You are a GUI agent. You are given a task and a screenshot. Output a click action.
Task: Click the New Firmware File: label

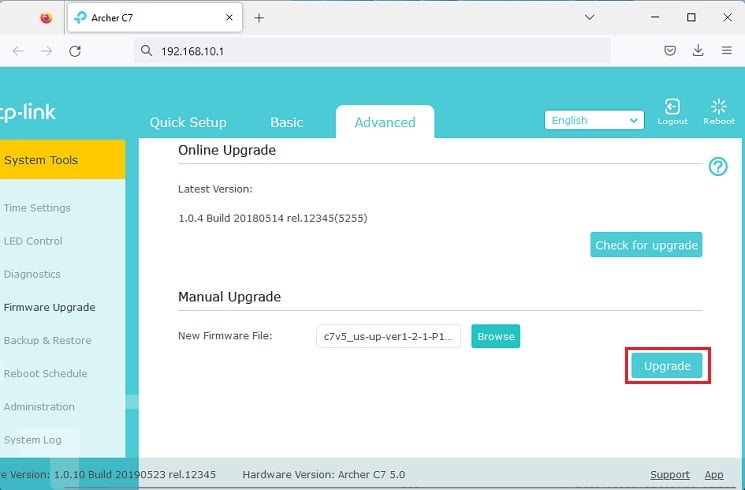point(225,336)
